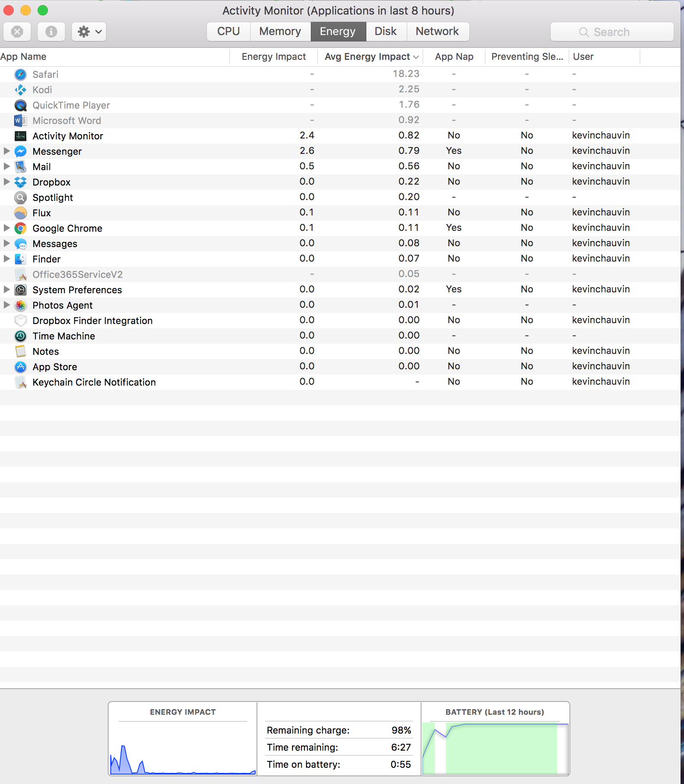Expand the Mail process group
This screenshot has height=784, width=684.
(x=6, y=166)
